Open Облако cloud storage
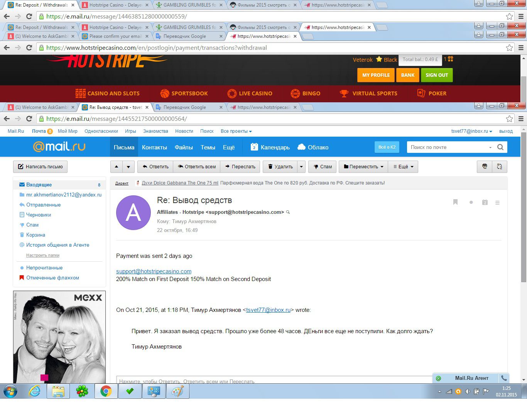The width and height of the screenshot is (527, 420). (313, 147)
